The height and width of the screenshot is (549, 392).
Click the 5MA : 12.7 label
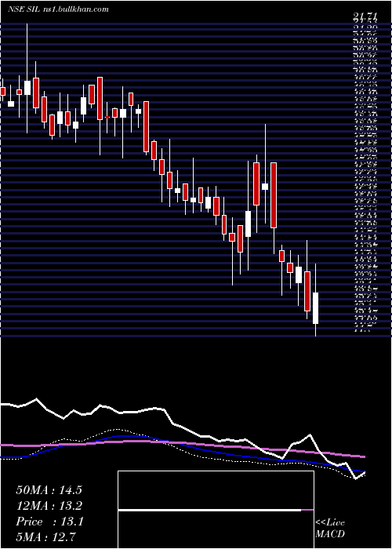click(x=46, y=536)
